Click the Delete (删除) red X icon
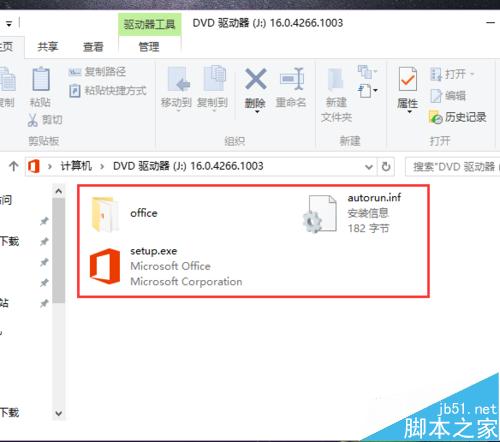Screen dimensions: 500x442 click(x=256, y=79)
